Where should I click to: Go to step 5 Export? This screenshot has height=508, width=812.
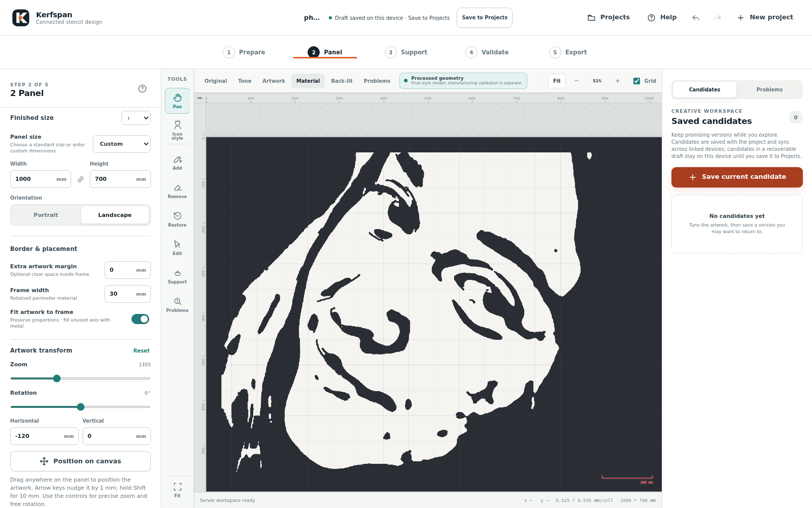point(568,52)
